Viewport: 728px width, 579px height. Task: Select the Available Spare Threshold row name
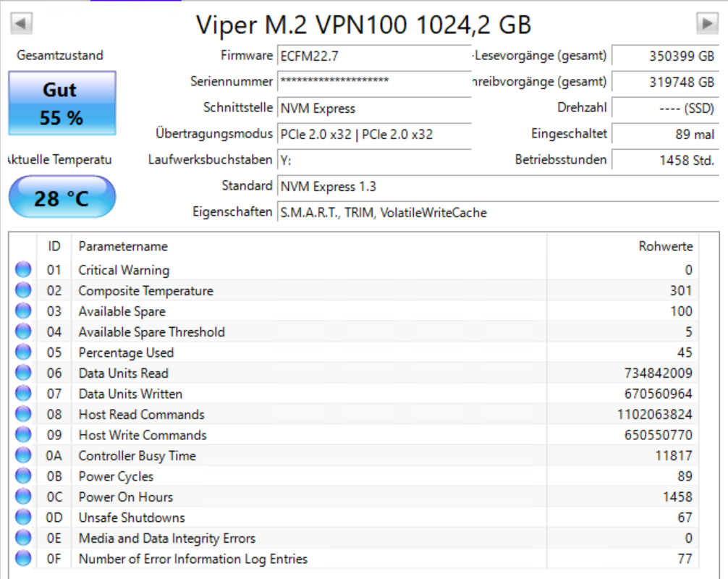[152, 332]
